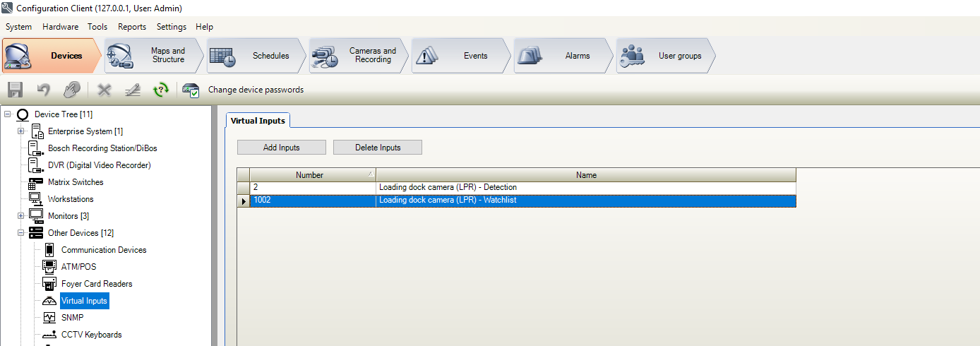The height and width of the screenshot is (346, 980).
Task: Open the Settings menu
Action: pyautogui.click(x=172, y=27)
